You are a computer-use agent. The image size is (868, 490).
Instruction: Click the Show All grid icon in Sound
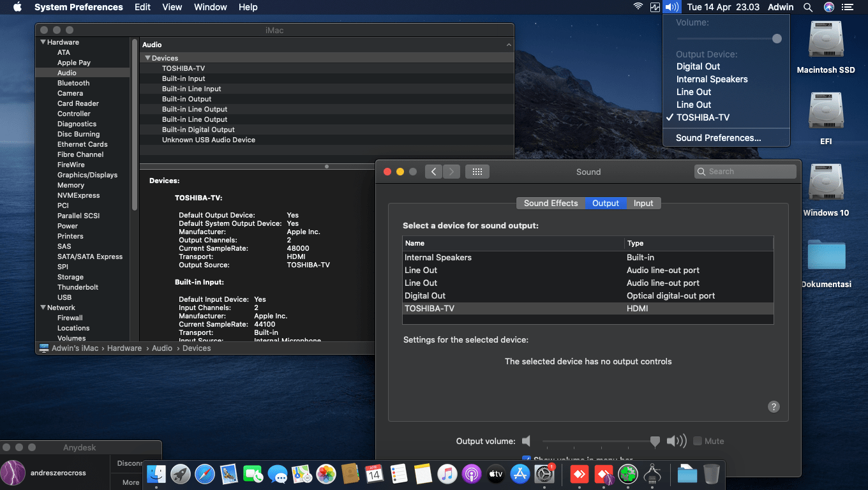(x=477, y=172)
